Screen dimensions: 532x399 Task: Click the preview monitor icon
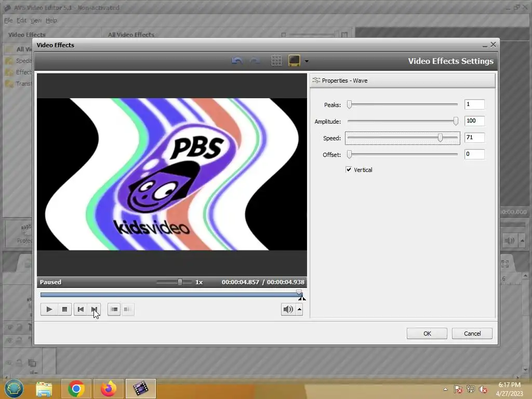294,61
